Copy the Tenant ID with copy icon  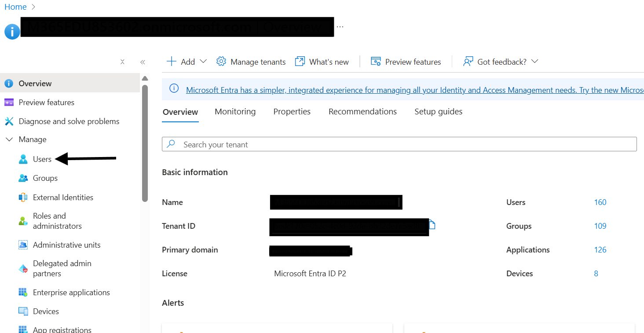click(432, 225)
